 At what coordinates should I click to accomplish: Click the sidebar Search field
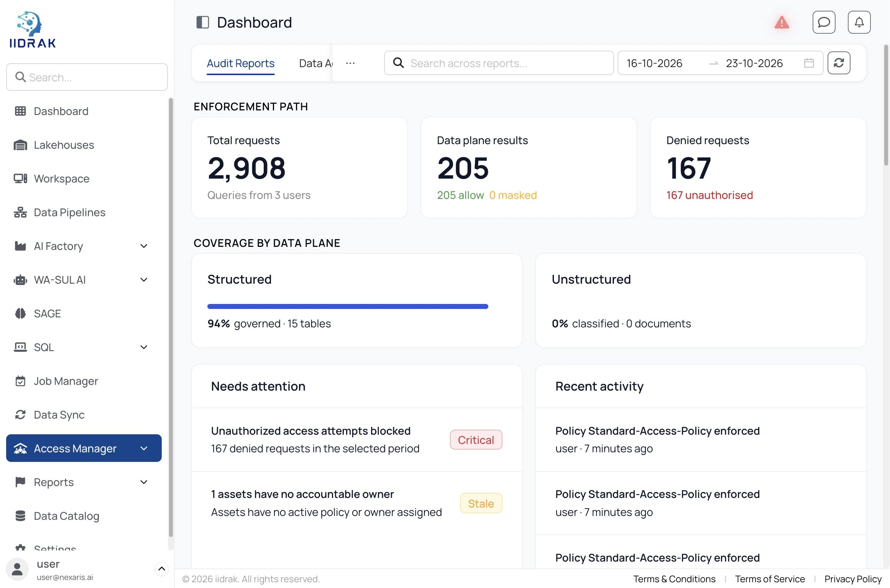click(87, 77)
